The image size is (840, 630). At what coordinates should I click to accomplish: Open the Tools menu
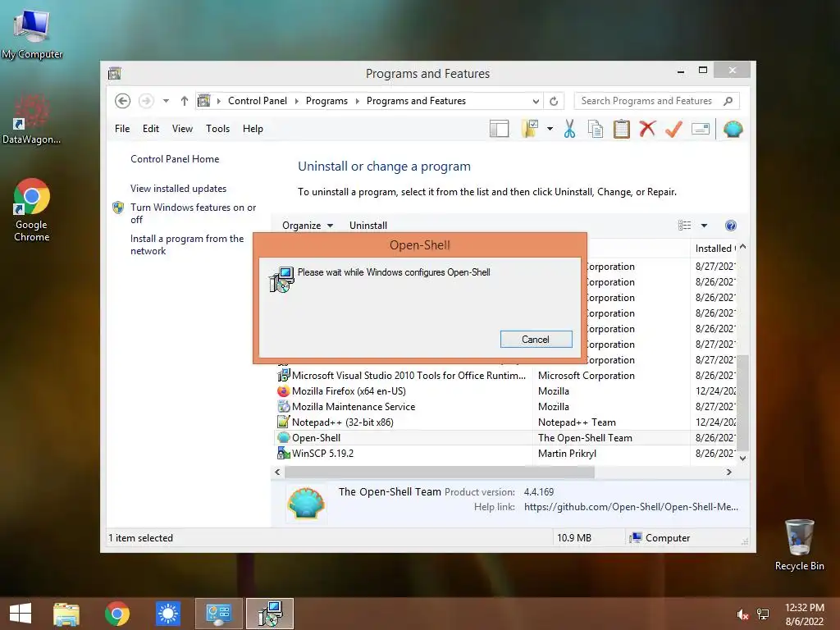[217, 129]
